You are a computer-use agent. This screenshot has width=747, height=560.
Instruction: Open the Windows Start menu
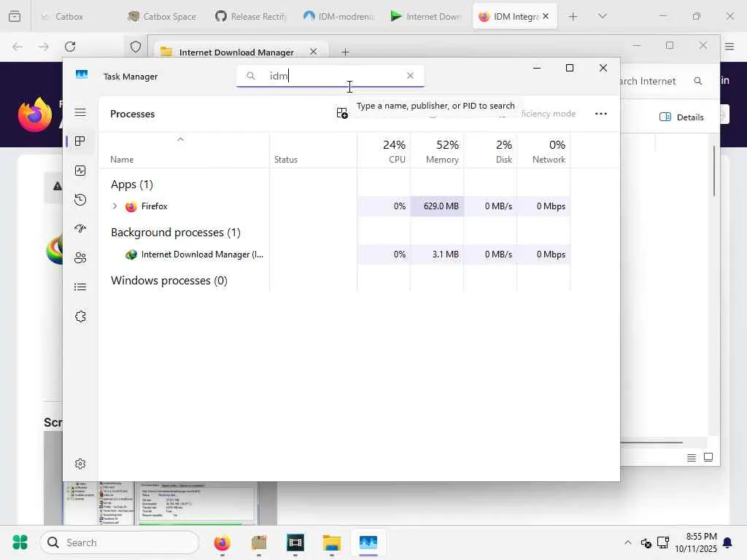pos(20,542)
